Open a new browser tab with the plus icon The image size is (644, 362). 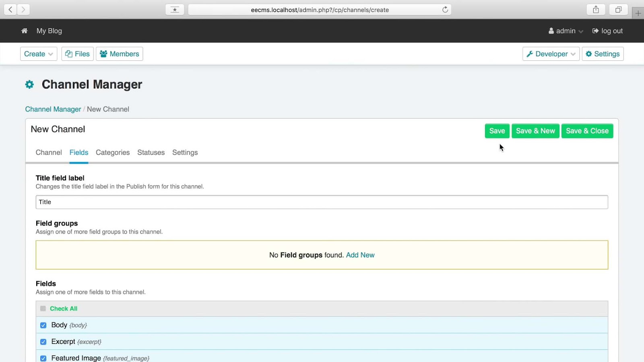[x=638, y=13]
